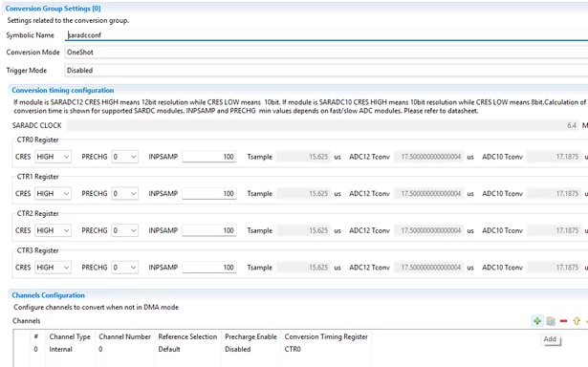Open the Conversion Mode OneShot combo box
The width and height of the screenshot is (588, 367).
[x=326, y=53]
